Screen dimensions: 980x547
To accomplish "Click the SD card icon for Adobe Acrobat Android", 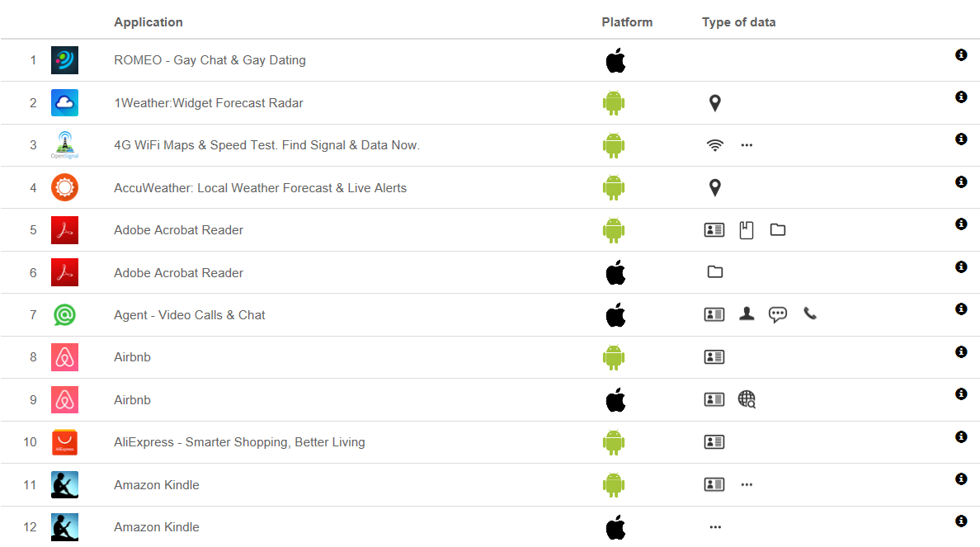I will click(x=747, y=230).
